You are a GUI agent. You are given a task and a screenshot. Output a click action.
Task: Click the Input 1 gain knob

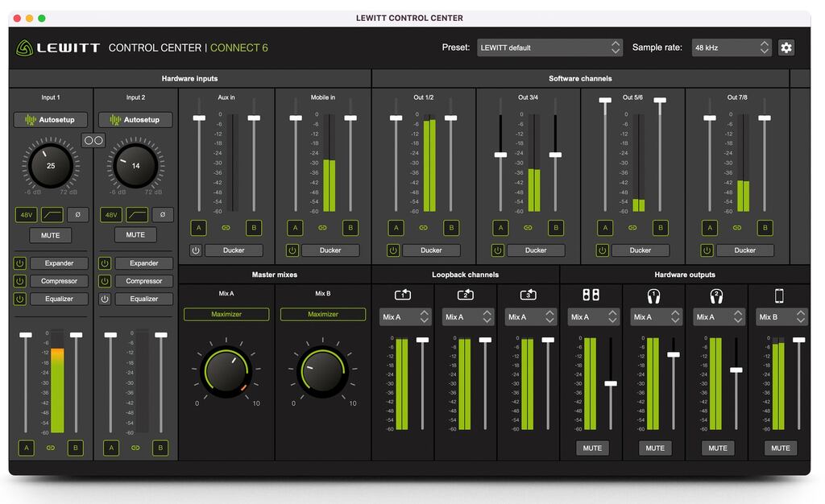(x=51, y=166)
